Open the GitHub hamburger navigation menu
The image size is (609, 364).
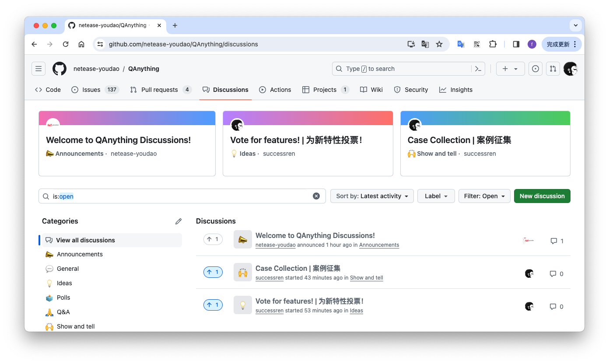38,69
